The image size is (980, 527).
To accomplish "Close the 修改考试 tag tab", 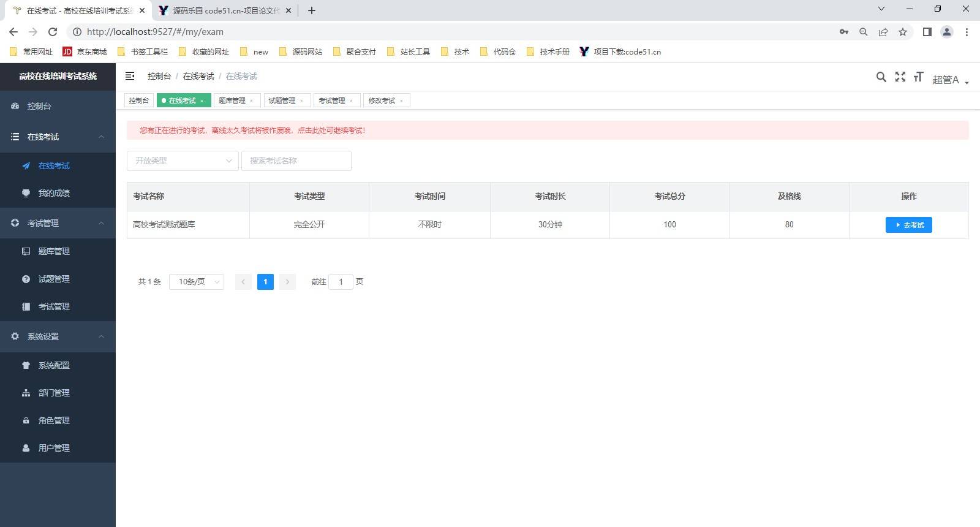I will coord(401,101).
